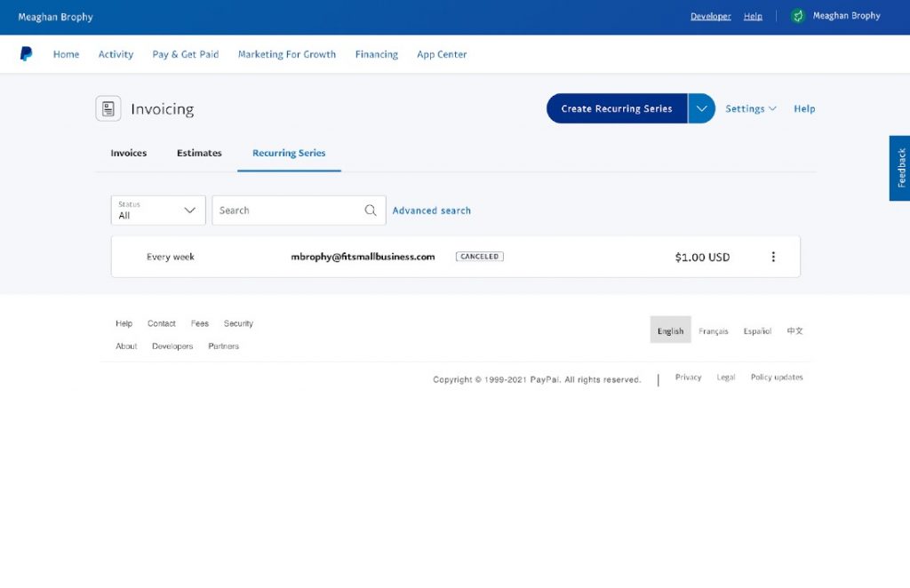This screenshot has height=588, width=910.
Task: Open the Feedback panel
Action: (900, 166)
